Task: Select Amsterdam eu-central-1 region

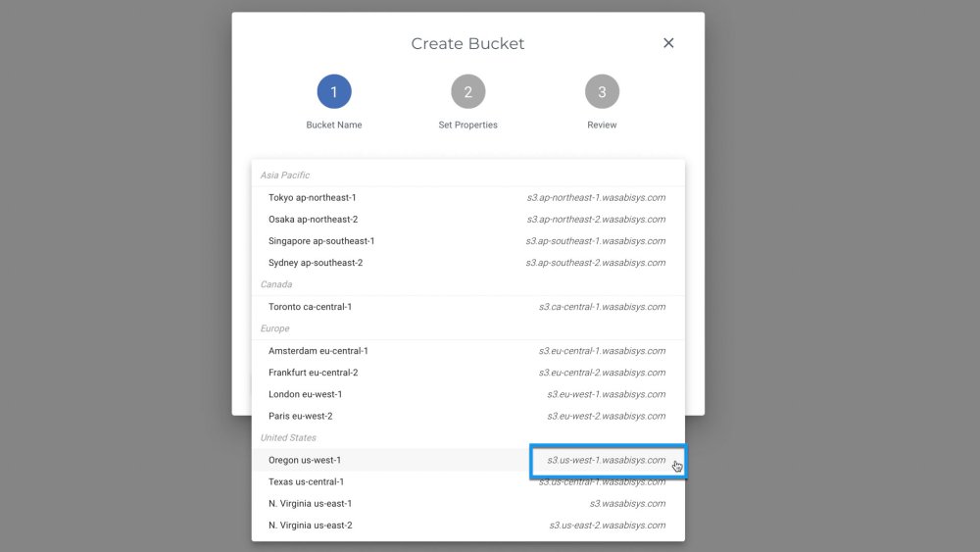Action: (318, 351)
